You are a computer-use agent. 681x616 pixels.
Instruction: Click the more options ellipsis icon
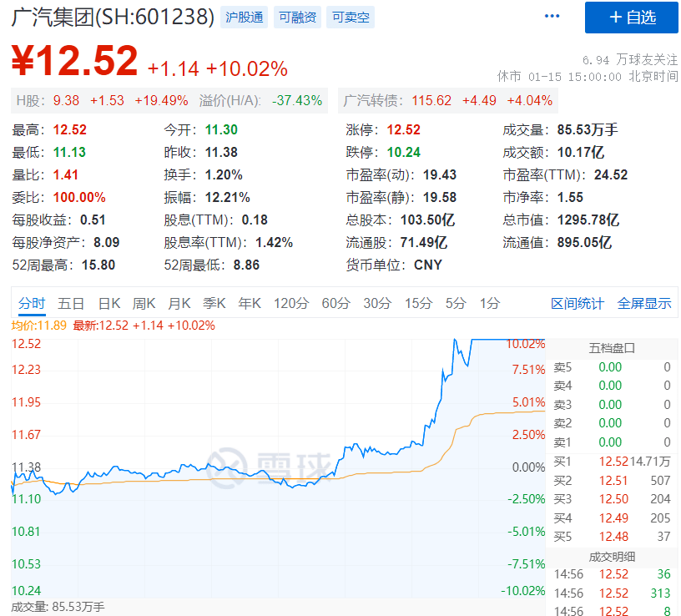click(551, 15)
